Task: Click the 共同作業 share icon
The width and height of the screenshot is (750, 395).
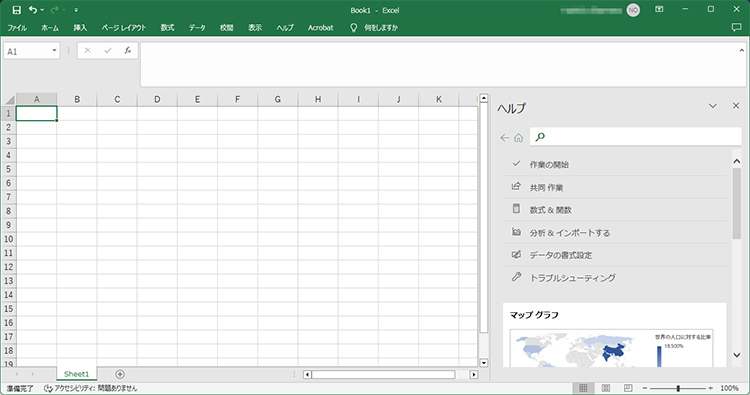Action: [516, 186]
